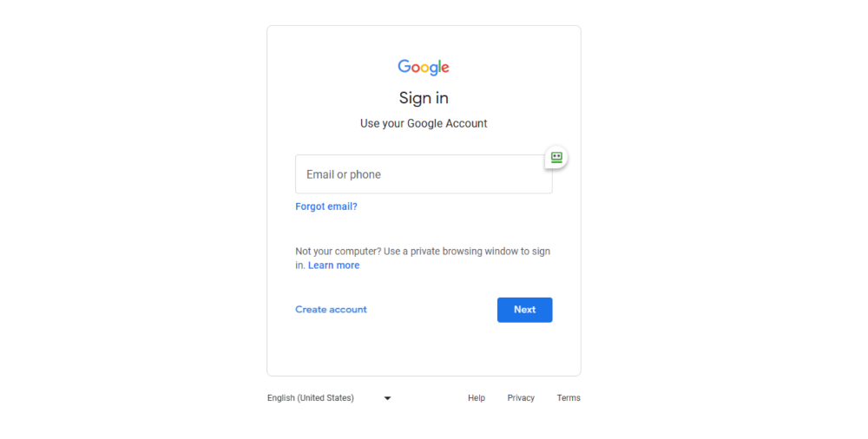The height and width of the screenshot is (439, 868).
Task: Click the lowercase blue g in Google logo
Action: [x=433, y=69]
